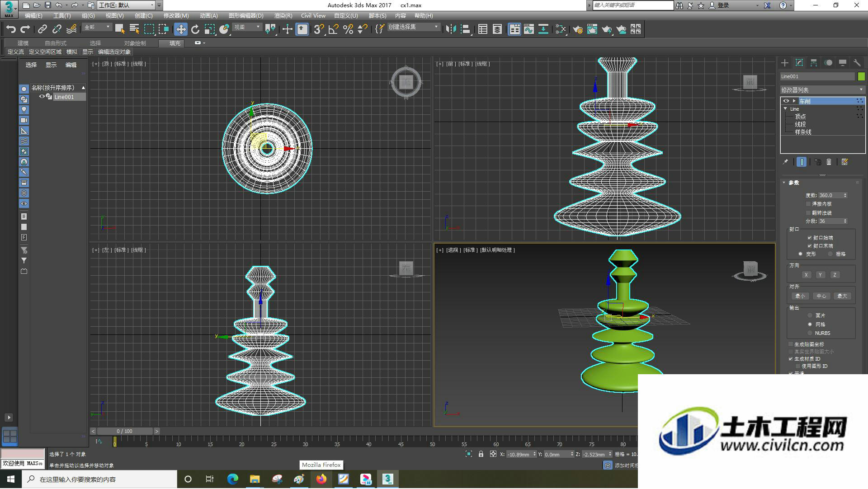Toggle Line001 visibility eye in Scene Explorer
This screenshot has width=868, height=489.
pos(42,97)
